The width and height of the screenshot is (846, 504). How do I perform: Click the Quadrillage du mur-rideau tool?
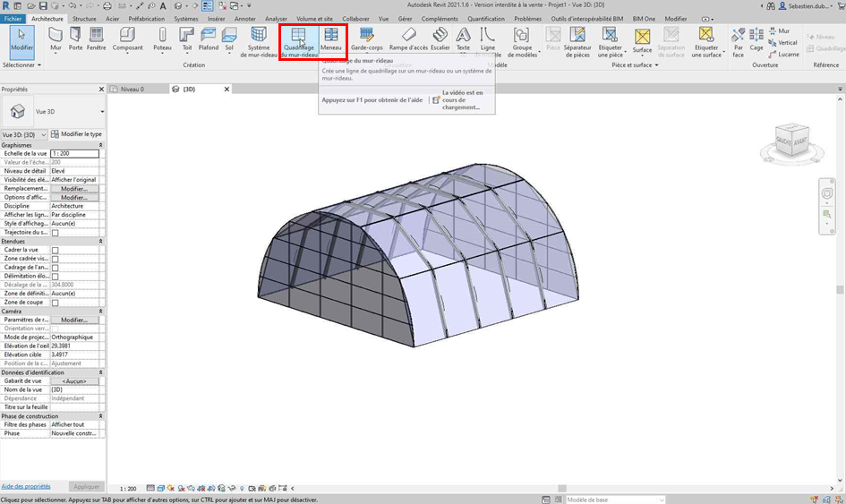click(x=298, y=39)
